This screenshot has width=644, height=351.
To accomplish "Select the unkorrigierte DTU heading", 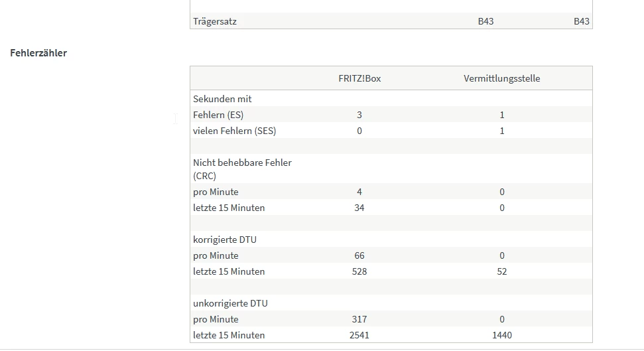I will (x=230, y=303).
